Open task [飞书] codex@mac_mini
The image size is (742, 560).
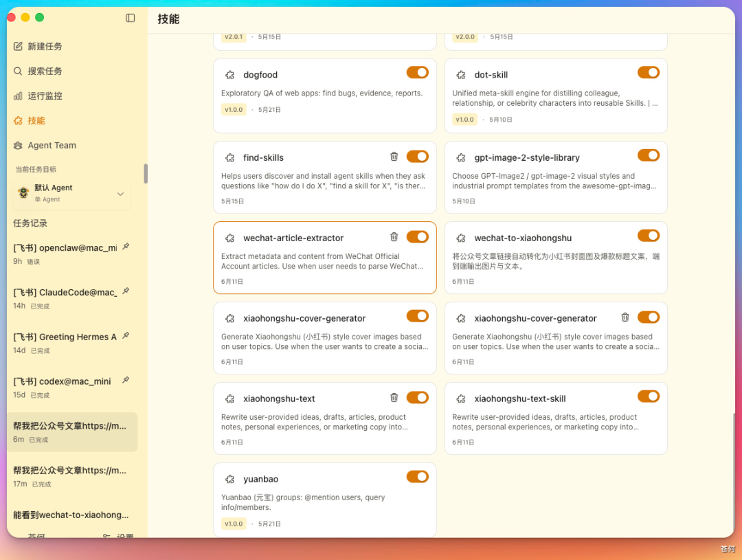(72, 388)
